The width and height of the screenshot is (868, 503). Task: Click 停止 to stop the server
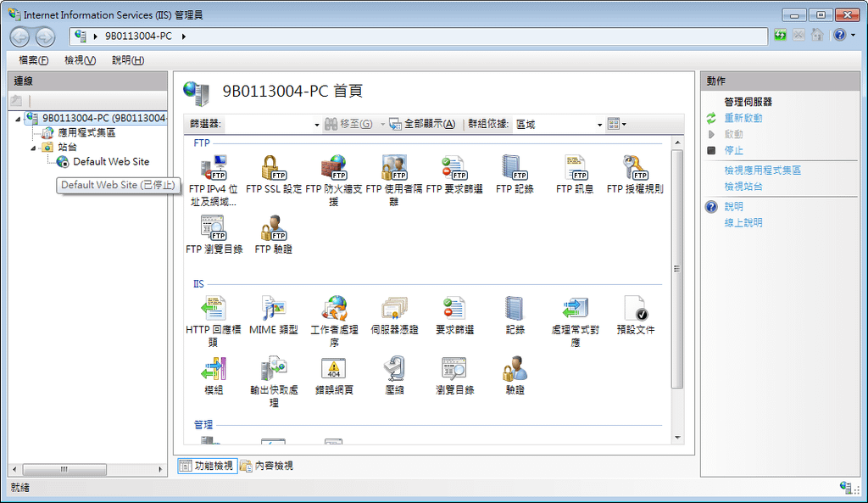coord(733,150)
